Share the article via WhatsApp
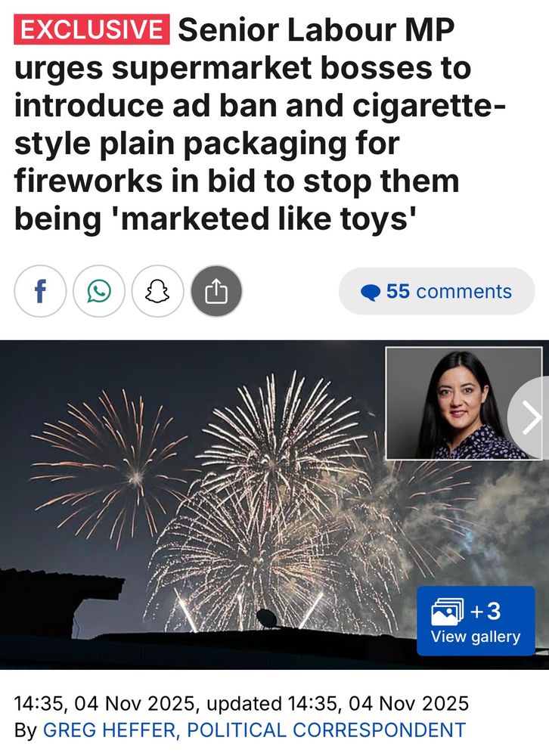 point(99,291)
